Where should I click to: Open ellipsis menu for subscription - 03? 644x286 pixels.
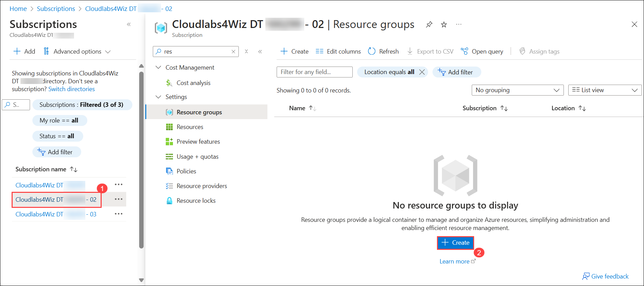point(118,214)
